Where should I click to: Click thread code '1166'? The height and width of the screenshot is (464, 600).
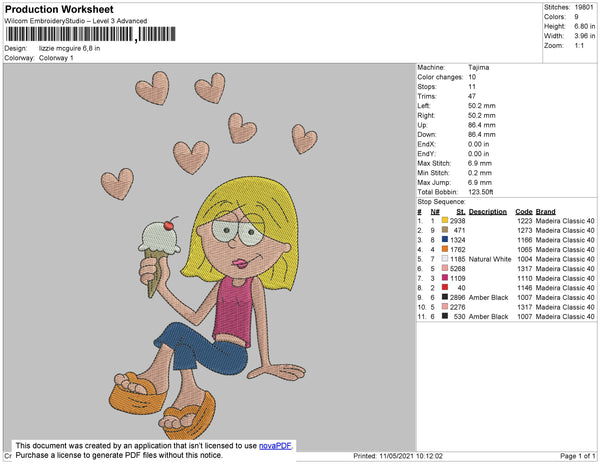525,240
